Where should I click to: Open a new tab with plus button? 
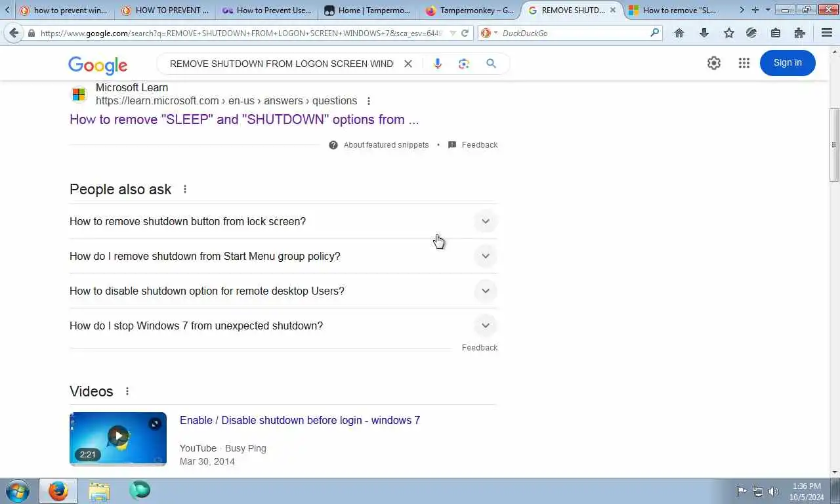point(755,10)
